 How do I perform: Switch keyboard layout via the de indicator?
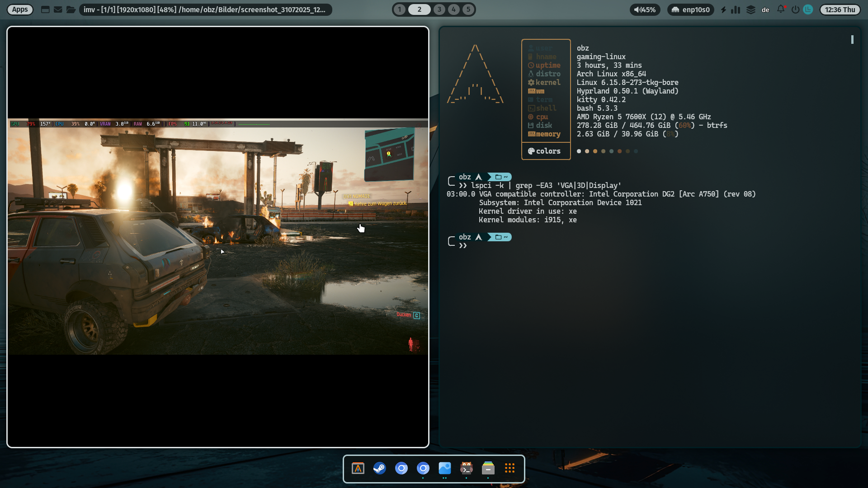pos(765,9)
